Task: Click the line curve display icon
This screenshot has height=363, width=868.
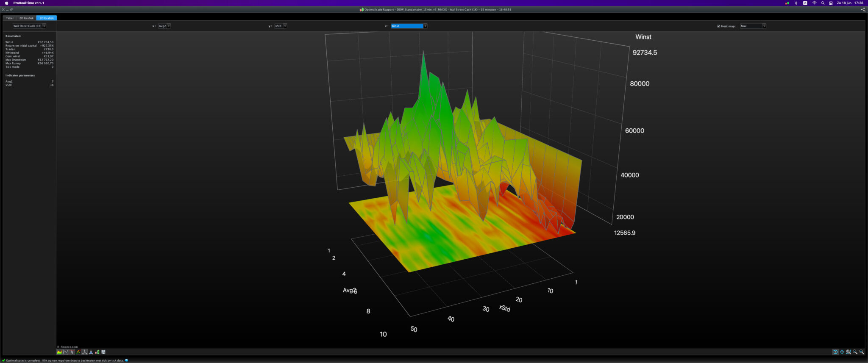Action: click(x=66, y=352)
